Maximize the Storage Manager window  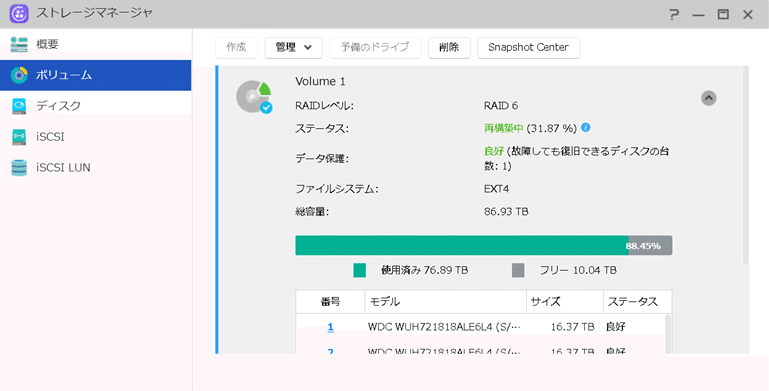click(x=723, y=14)
